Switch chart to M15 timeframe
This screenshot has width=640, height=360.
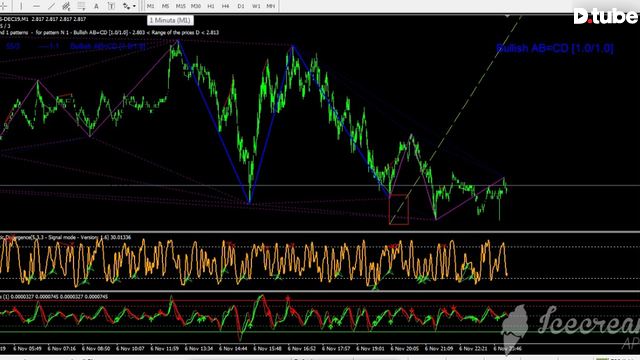coord(180,6)
